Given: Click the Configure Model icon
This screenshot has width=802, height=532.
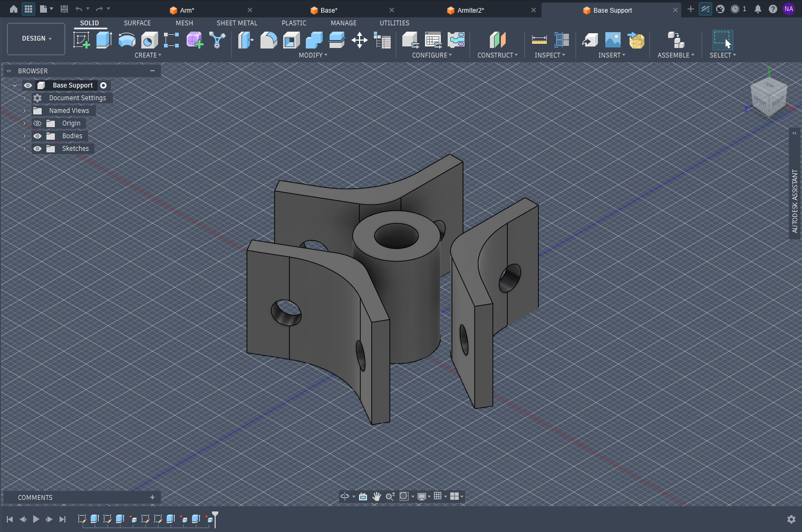Looking at the screenshot, I should click(x=410, y=40).
